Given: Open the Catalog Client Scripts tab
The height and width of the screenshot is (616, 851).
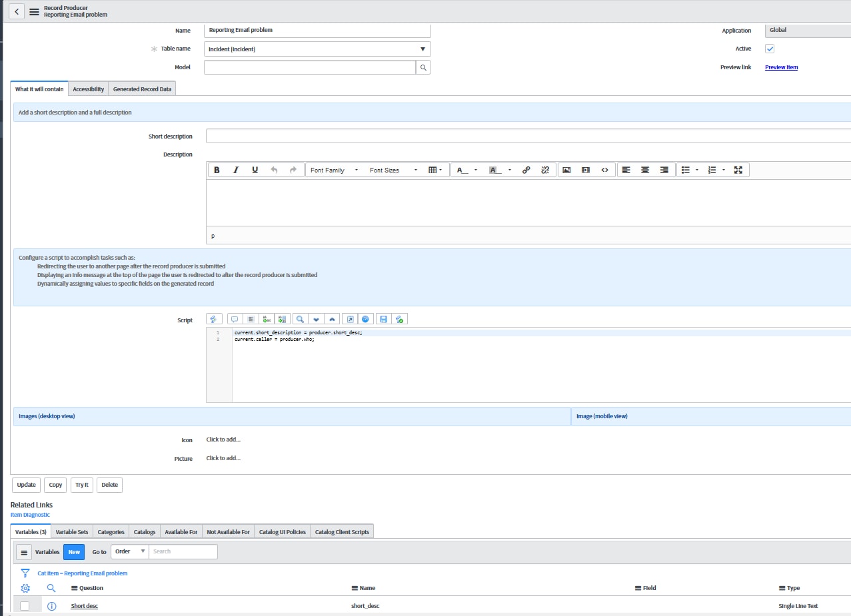Looking at the screenshot, I should [342, 532].
